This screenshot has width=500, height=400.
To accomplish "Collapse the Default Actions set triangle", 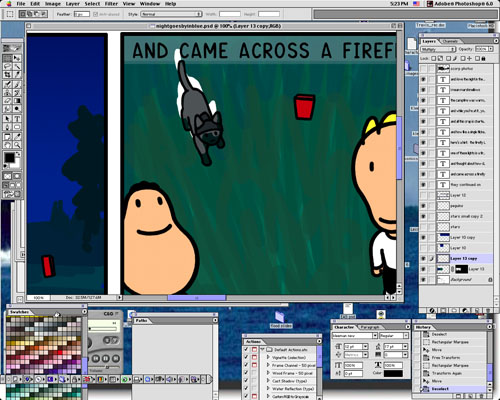I will pos(262,350).
